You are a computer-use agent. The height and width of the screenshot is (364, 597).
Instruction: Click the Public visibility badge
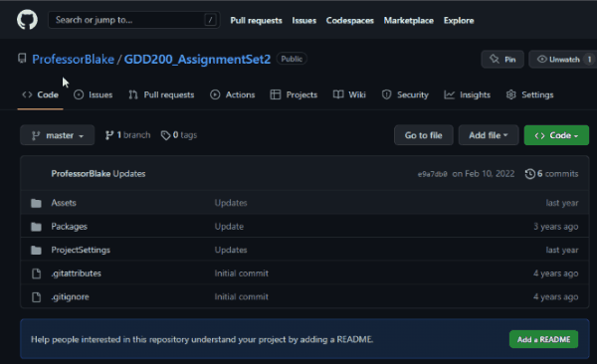(x=292, y=59)
